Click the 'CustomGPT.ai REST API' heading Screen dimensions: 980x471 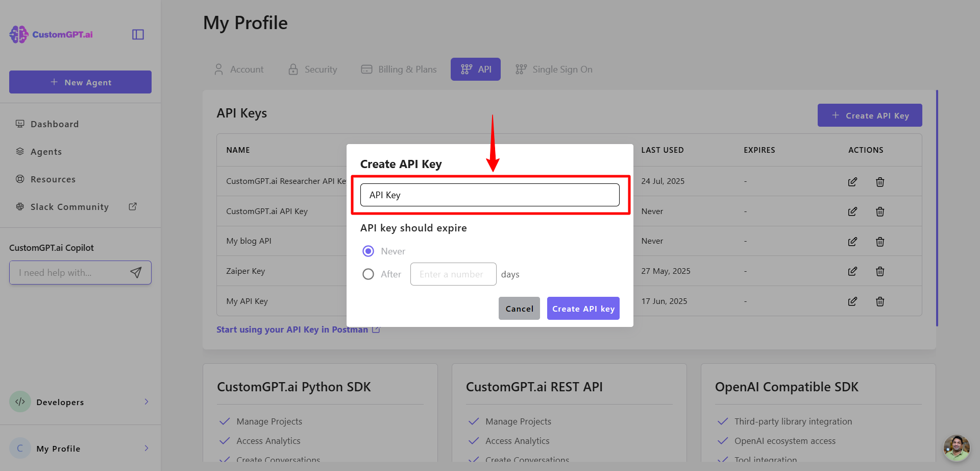(x=534, y=387)
